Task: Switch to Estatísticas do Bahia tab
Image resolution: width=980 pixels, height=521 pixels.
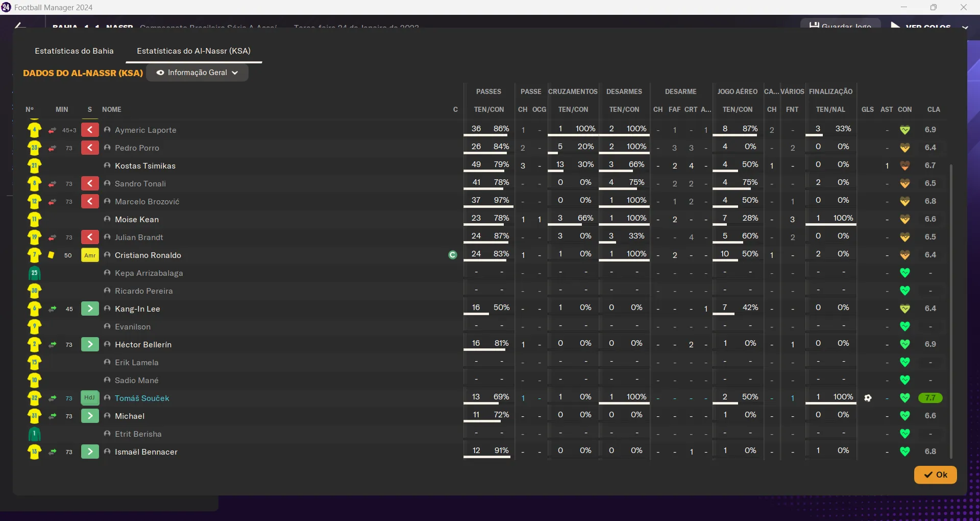Action: pyautogui.click(x=74, y=51)
